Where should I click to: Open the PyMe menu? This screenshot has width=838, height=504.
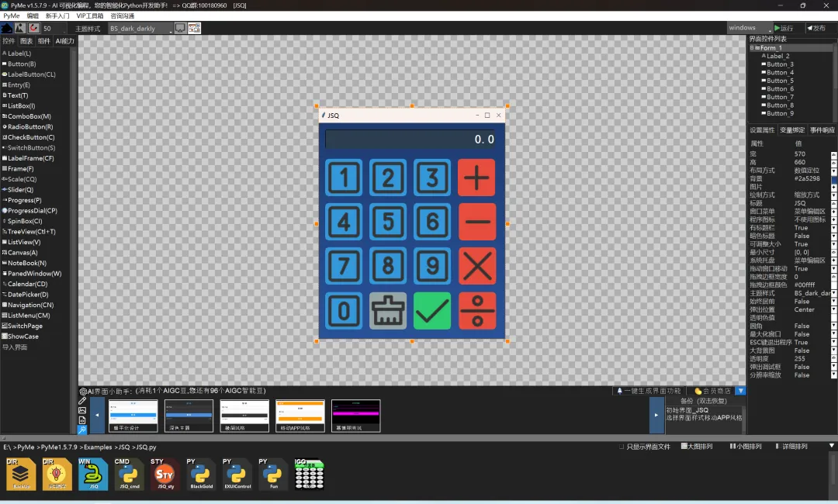tap(11, 16)
